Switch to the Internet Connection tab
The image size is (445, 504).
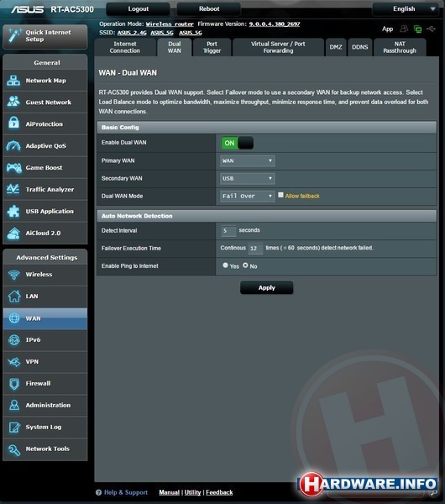125,47
